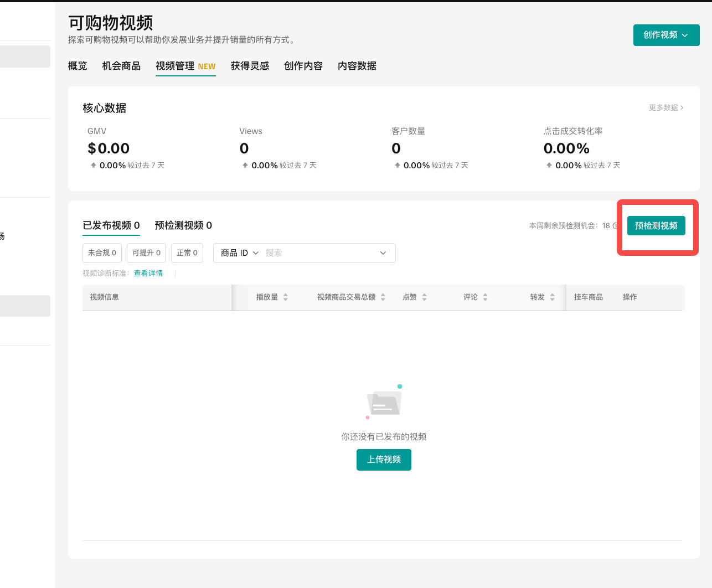
Task: Click the empty folder illustration
Action: pos(384,401)
